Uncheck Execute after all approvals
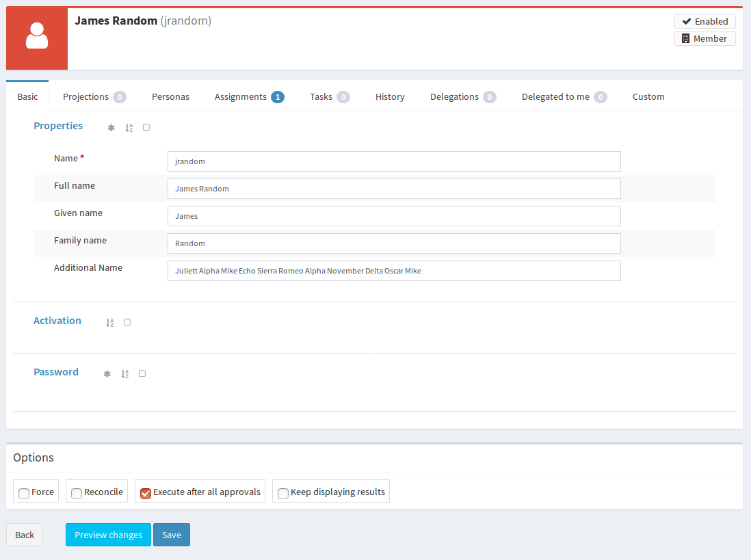The height and width of the screenshot is (560, 751). [x=145, y=493]
